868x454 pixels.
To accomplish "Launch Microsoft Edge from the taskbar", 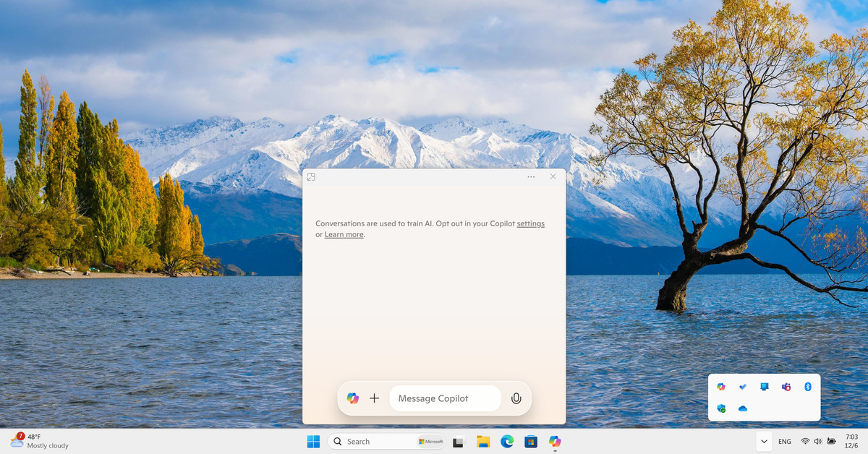I will (507, 441).
